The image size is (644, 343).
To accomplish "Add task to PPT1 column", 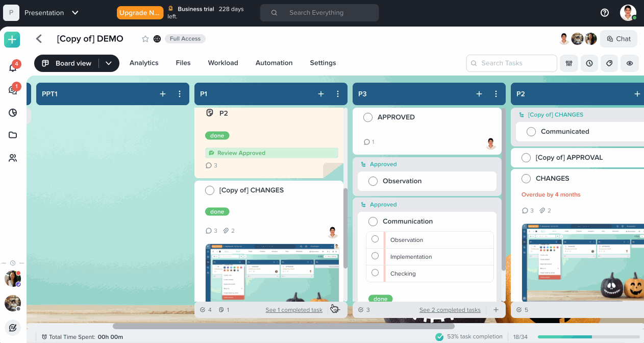I will coord(163,94).
